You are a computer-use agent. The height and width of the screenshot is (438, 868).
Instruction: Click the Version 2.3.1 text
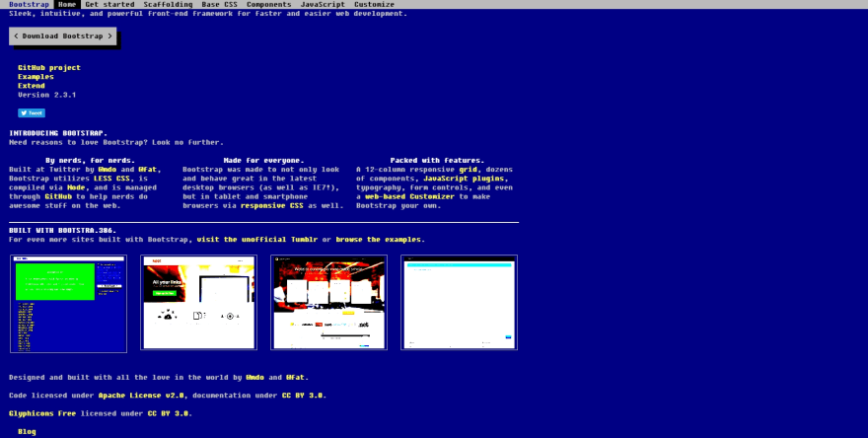47,95
